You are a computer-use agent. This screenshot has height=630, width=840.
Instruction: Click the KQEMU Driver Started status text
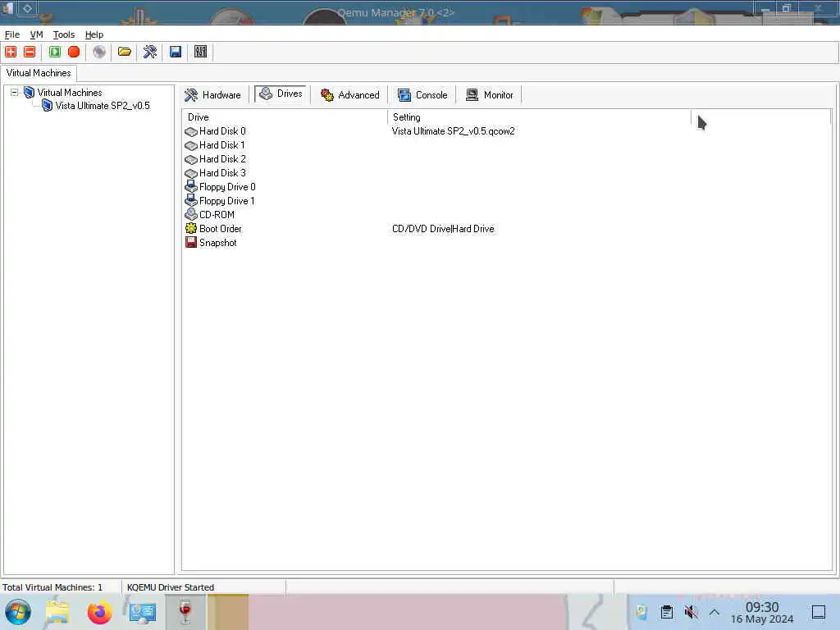pos(171,587)
